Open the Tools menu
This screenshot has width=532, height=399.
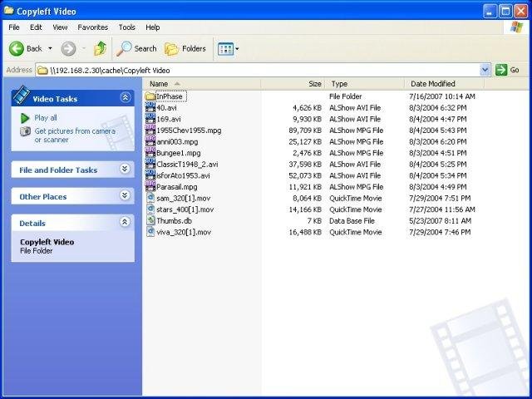coord(127,27)
